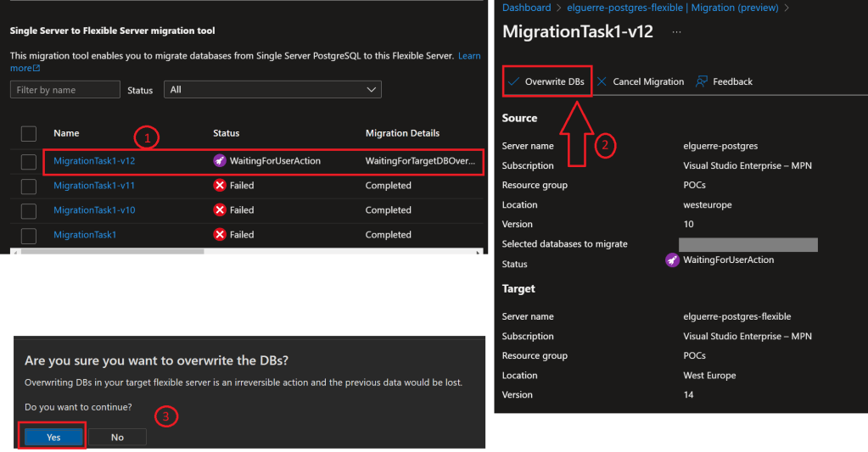Screen dimensions: 868x452
Task: Open the Status filter dropdown showing All
Action: click(x=273, y=90)
